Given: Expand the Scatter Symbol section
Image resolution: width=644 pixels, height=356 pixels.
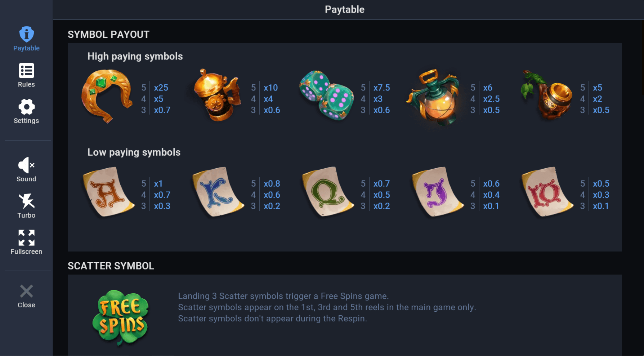Looking at the screenshot, I should coord(111,266).
